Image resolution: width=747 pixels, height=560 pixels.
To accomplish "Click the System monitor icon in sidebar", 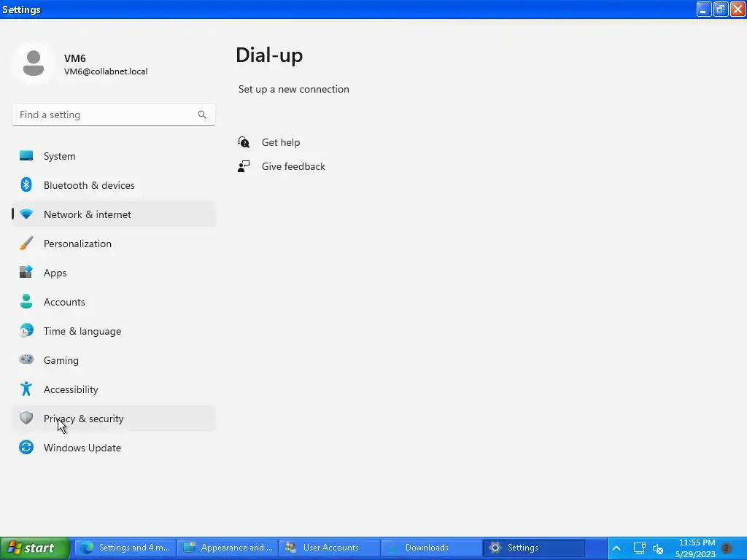I will 26,156.
